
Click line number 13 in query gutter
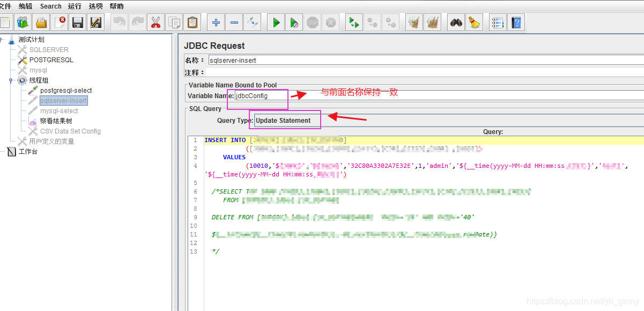pos(194,251)
